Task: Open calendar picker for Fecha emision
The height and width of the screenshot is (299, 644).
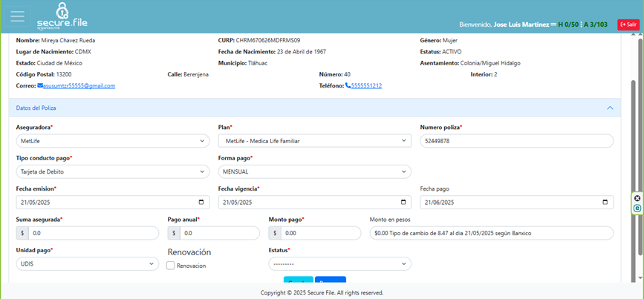Action: point(203,203)
